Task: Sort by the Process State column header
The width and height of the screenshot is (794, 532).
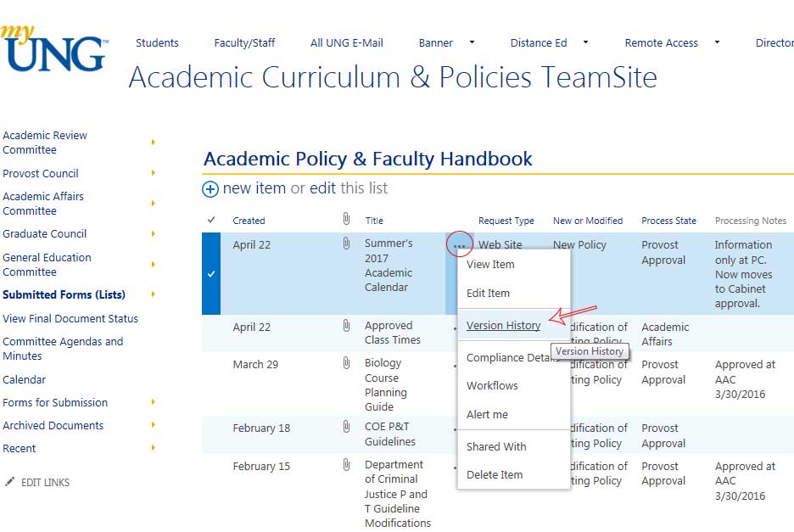Action: tap(668, 221)
